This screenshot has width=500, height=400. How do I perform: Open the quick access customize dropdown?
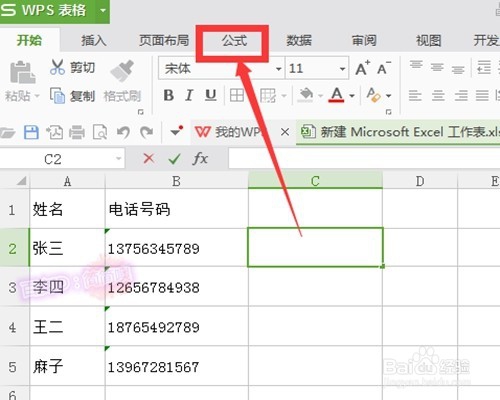click(x=176, y=131)
